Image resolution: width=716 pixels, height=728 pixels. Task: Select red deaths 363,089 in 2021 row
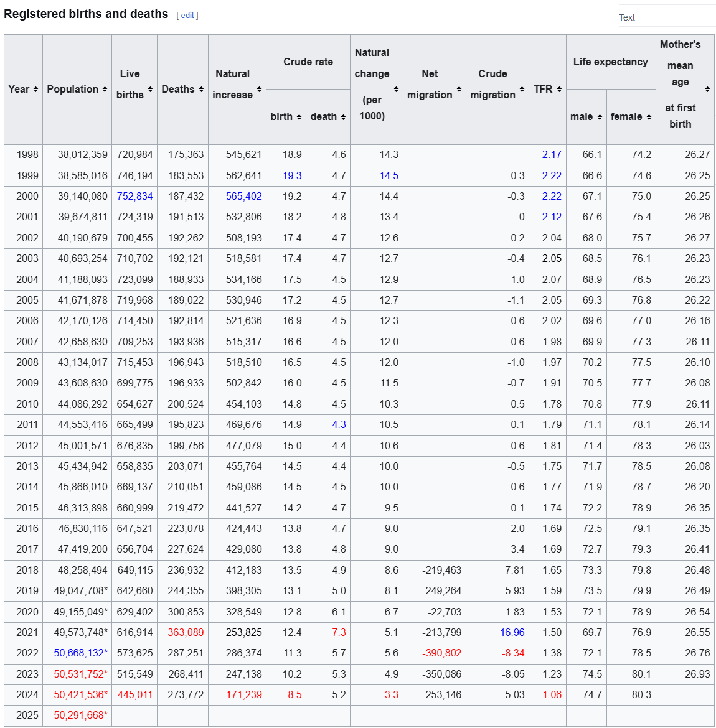186,632
